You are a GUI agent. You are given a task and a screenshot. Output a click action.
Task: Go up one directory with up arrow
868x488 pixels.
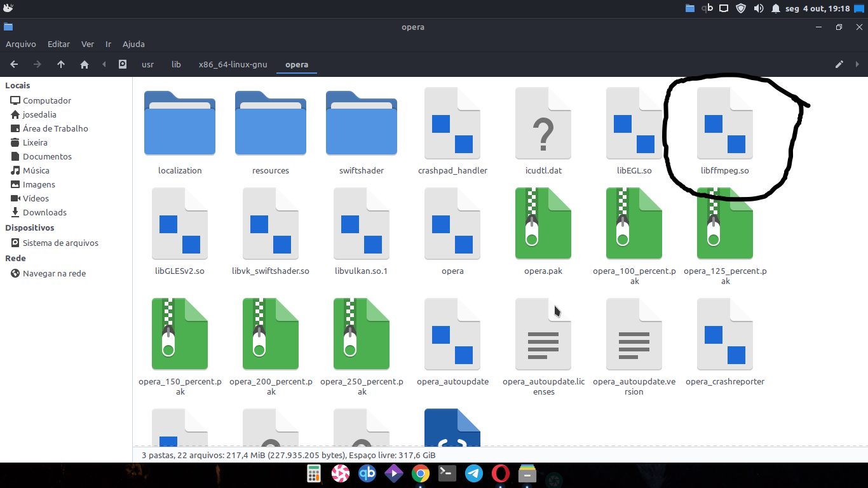pyautogui.click(x=61, y=64)
